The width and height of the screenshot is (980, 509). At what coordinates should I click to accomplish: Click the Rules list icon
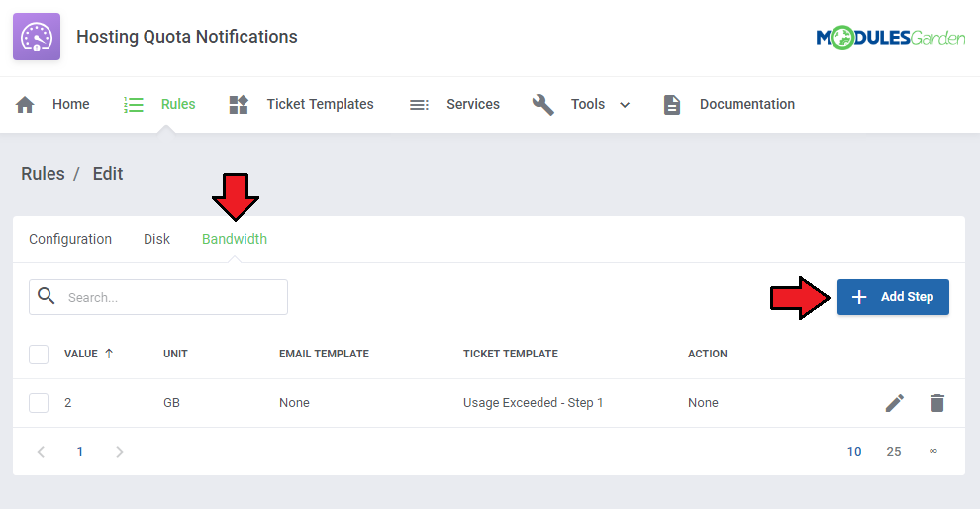click(x=133, y=104)
